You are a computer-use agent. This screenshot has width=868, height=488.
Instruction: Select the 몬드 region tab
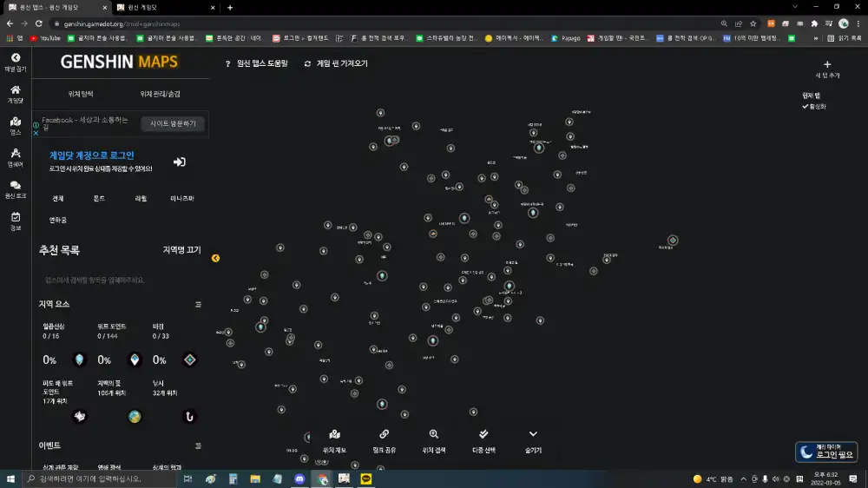(x=99, y=198)
